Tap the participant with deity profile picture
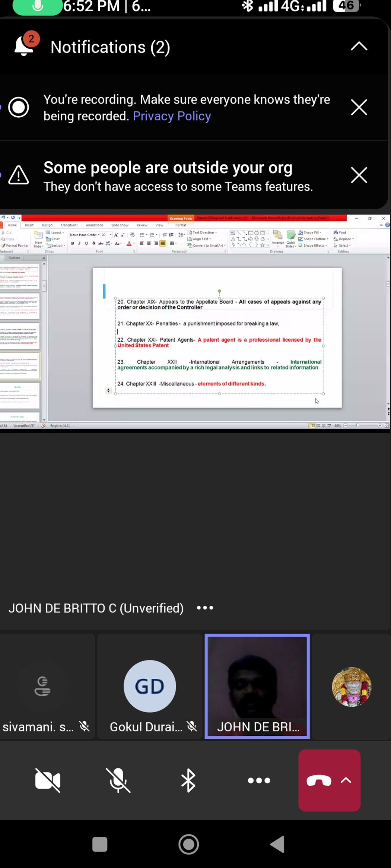391x868 pixels. click(351, 686)
